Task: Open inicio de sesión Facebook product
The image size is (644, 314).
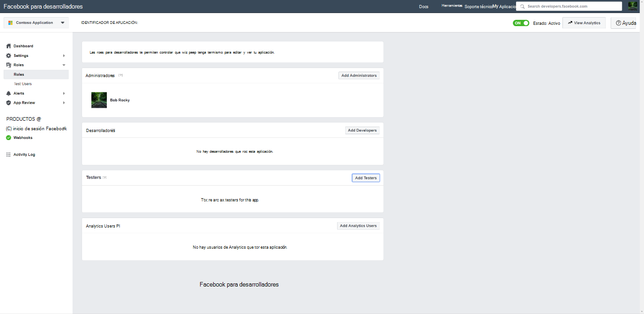Action: tap(37, 128)
